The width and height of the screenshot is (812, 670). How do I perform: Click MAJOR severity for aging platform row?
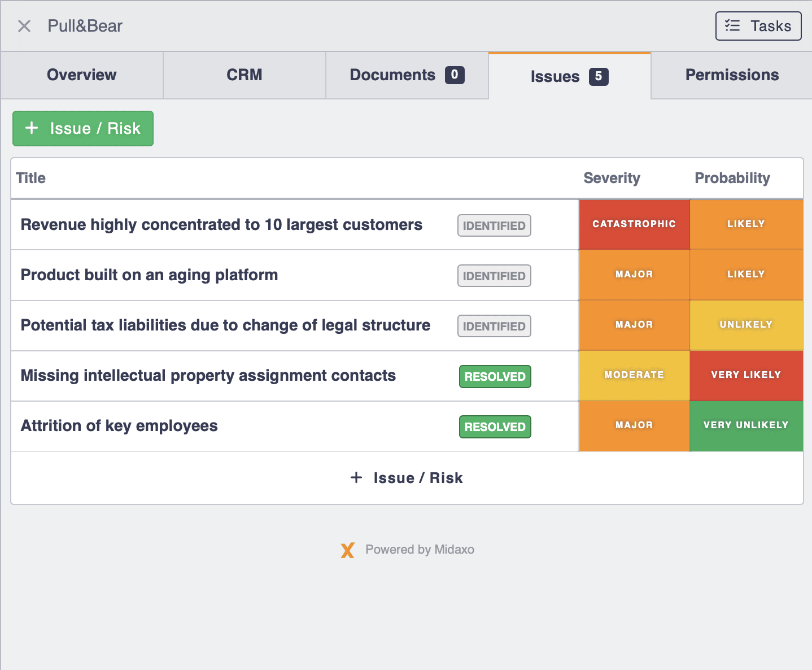pyautogui.click(x=634, y=275)
